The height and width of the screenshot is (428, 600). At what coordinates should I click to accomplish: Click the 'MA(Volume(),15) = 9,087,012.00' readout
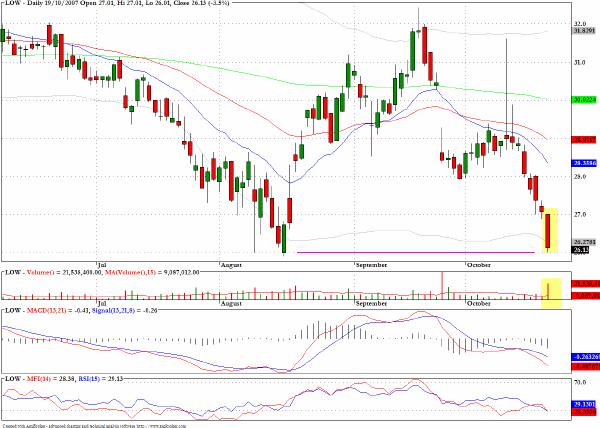(x=152, y=272)
